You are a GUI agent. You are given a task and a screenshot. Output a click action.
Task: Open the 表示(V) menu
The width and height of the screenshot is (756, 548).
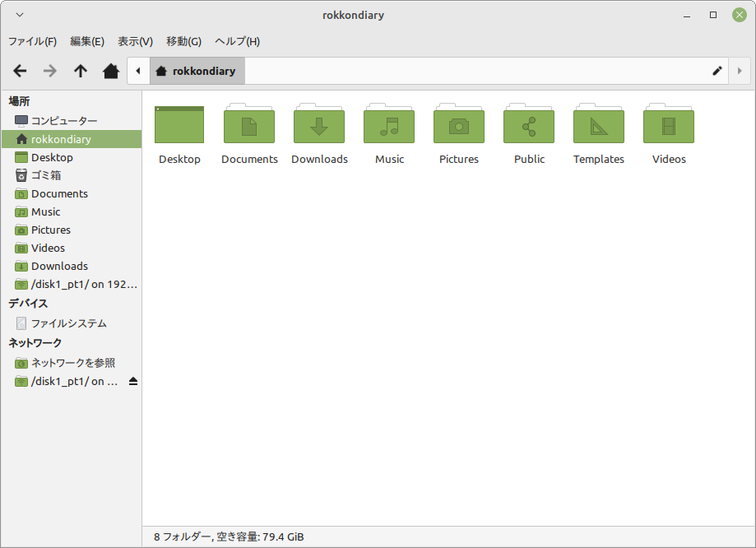click(136, 41)
